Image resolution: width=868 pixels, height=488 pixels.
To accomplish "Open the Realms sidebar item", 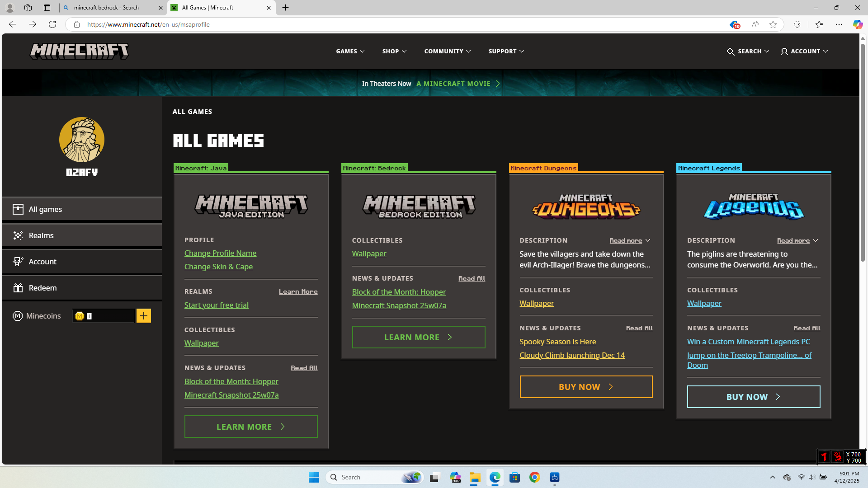I will (x=82, y=235).
